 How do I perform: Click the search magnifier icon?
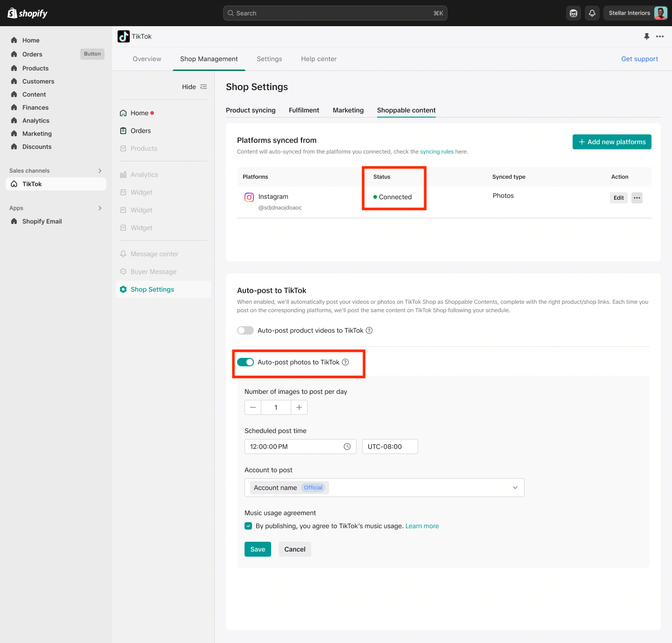pos(231,13)
